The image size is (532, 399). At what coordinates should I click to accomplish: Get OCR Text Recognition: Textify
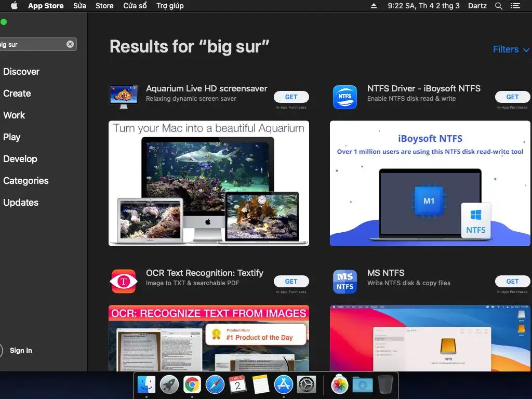coord(291,281)
